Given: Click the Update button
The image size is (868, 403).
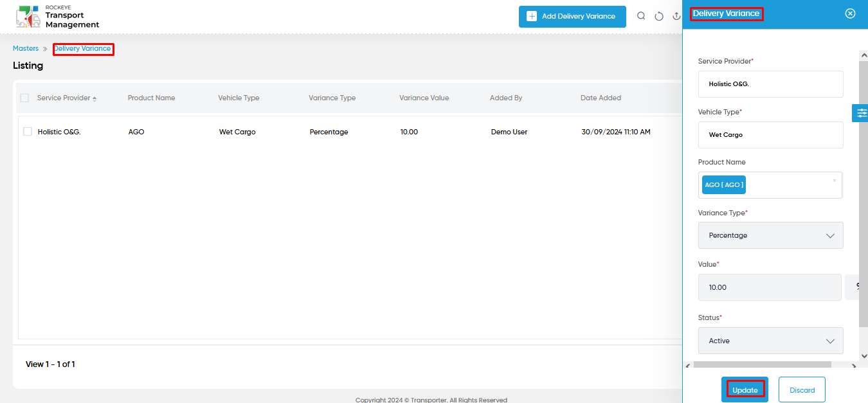Looking at the screenshot, I should (x=745, y=390).
